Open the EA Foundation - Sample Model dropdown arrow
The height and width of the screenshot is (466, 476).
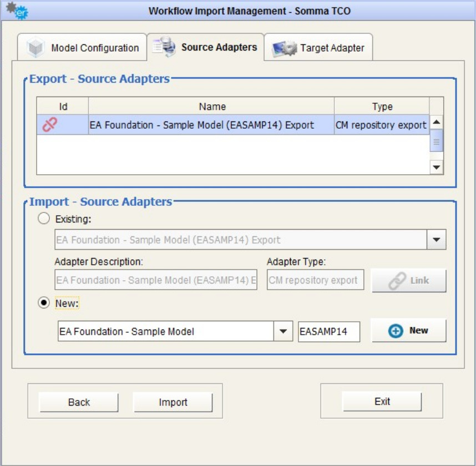pyautogui.click(x=283, y=331)
